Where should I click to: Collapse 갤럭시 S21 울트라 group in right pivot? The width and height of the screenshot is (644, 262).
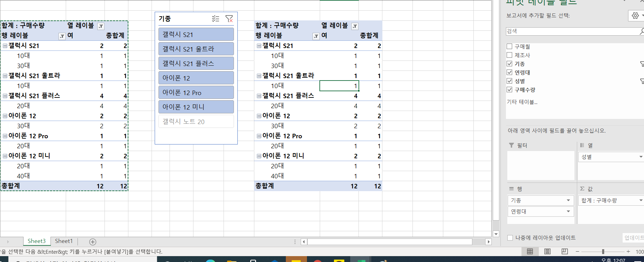[x=259, y=76]
